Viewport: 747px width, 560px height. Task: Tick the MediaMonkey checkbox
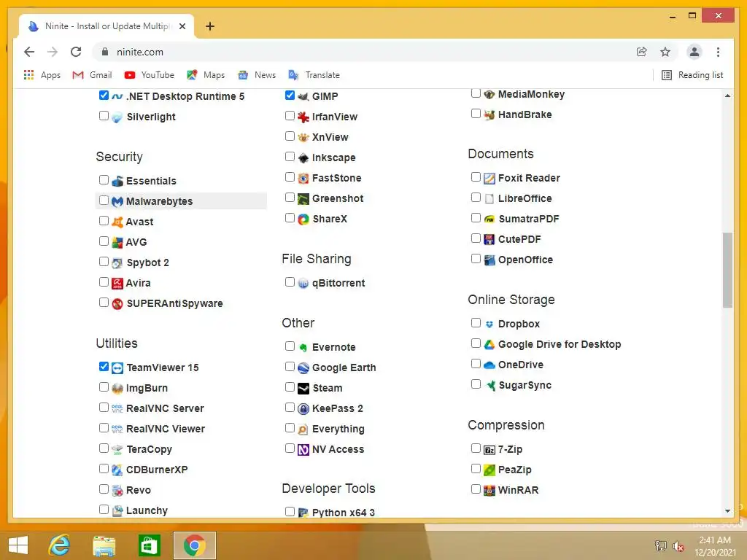click(x=476, y=93)
